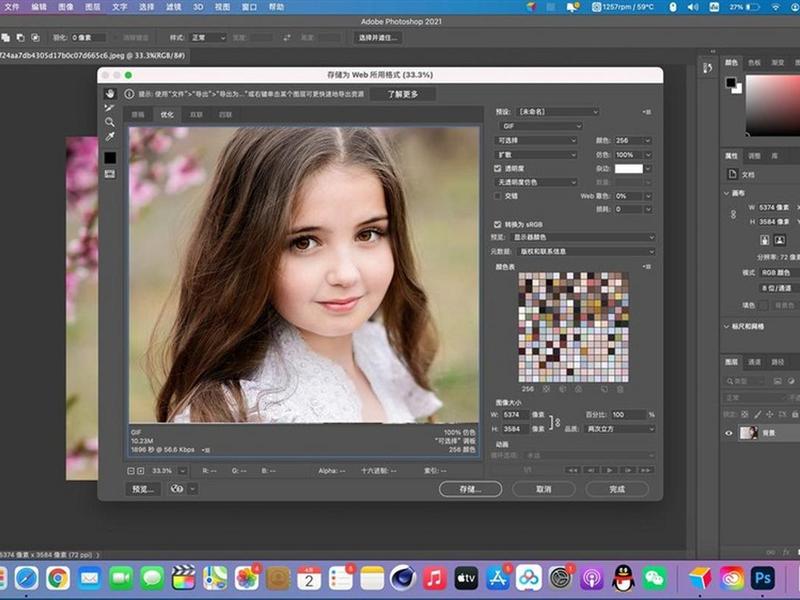The image size is (800, 600).
Task: Open the 颜色表 palette menu icon
Action: 647,267
